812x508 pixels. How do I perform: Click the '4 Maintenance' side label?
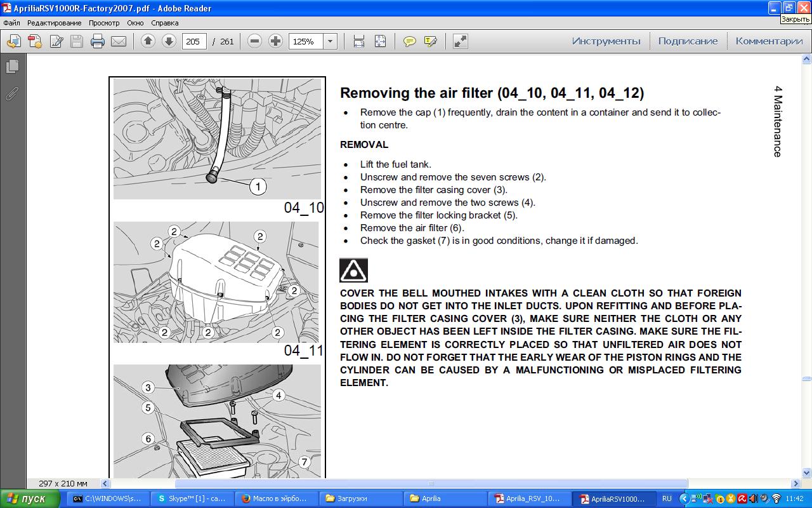click(778, 121)
